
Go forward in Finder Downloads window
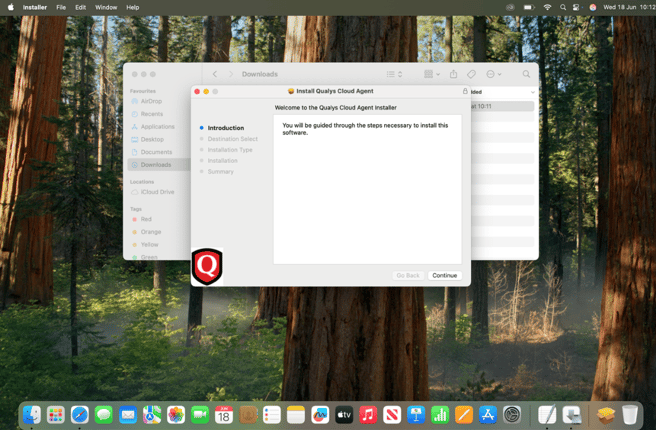click(x=231, y=74)
